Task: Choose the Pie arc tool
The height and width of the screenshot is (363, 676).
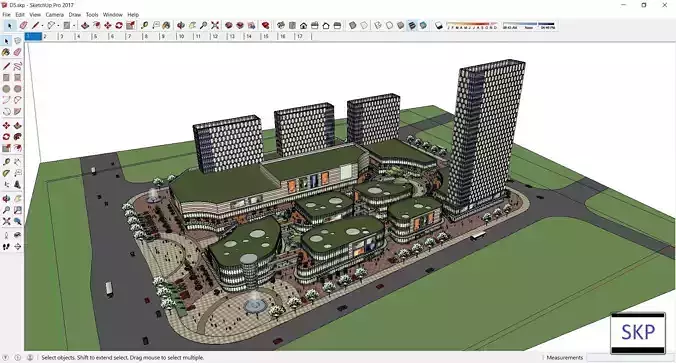Action: tap(18, 112)
